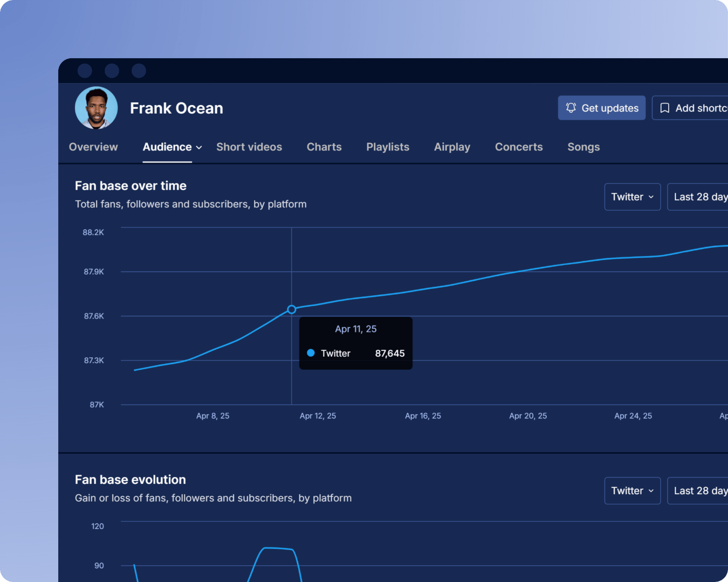This screenshot has height=582, width=728.
Task: Open Last 28 days range in Fan base over time
Action: coord(699,197)
